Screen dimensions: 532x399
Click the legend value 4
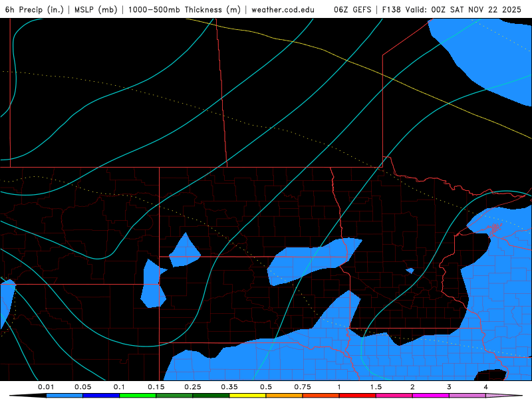(x=486, y=387)
